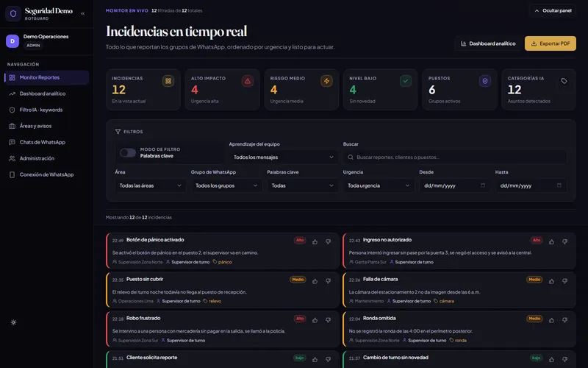The image size is (588, 368).
Task: Click the Categorías IA tag icon
Action: click(564, 81)
